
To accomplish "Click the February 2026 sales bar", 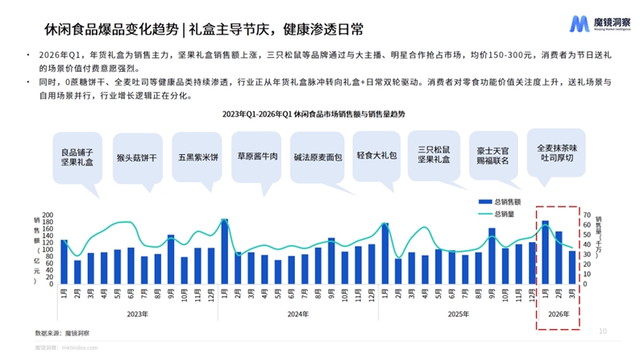I will tap(559, 258).
